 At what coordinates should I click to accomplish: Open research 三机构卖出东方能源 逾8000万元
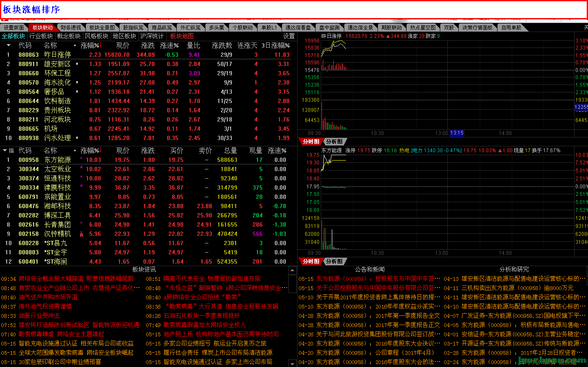pyautogui.click(x=517, y=288)
